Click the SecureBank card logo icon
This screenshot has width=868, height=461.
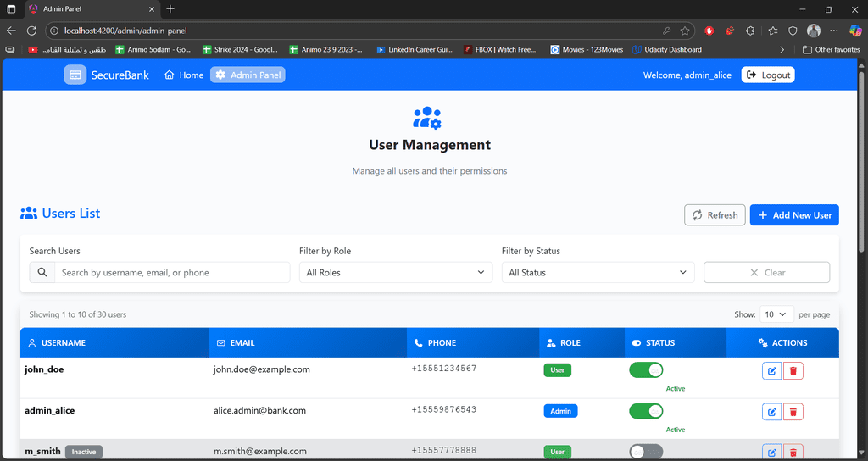75,75
